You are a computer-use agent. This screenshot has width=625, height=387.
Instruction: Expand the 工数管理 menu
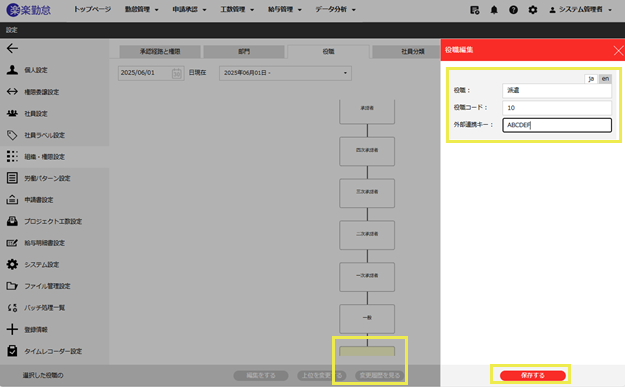(x=237, y=9)
